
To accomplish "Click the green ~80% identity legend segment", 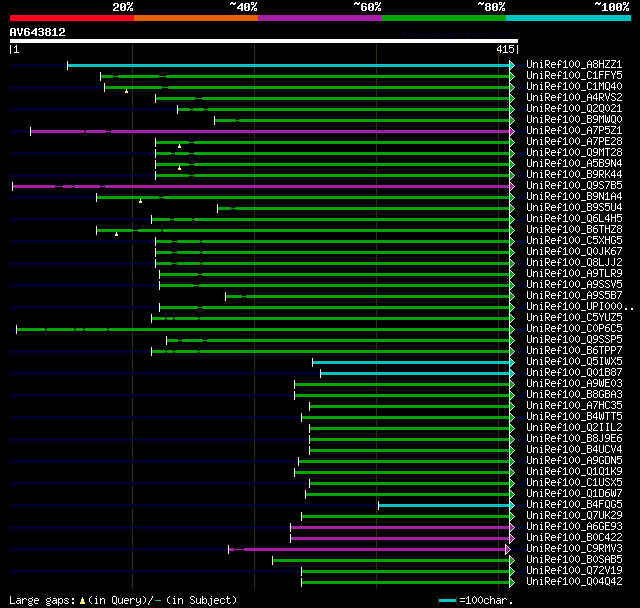I will tap(444, 18).
